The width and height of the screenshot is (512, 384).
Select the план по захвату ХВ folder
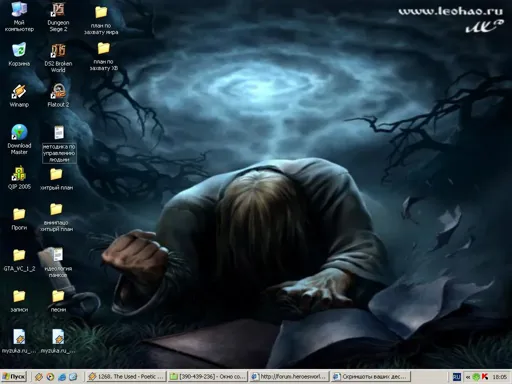coord(104,56)
